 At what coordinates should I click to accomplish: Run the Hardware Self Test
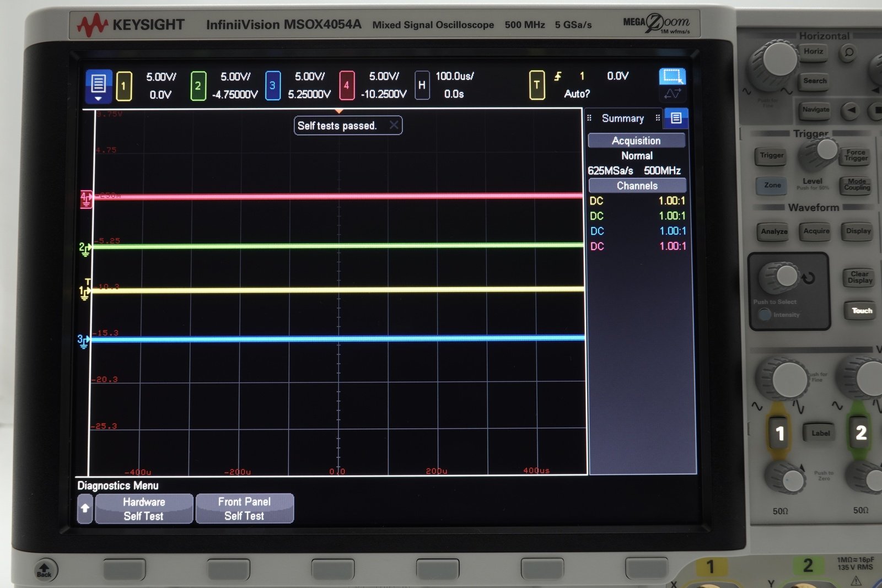coord(144,509)
